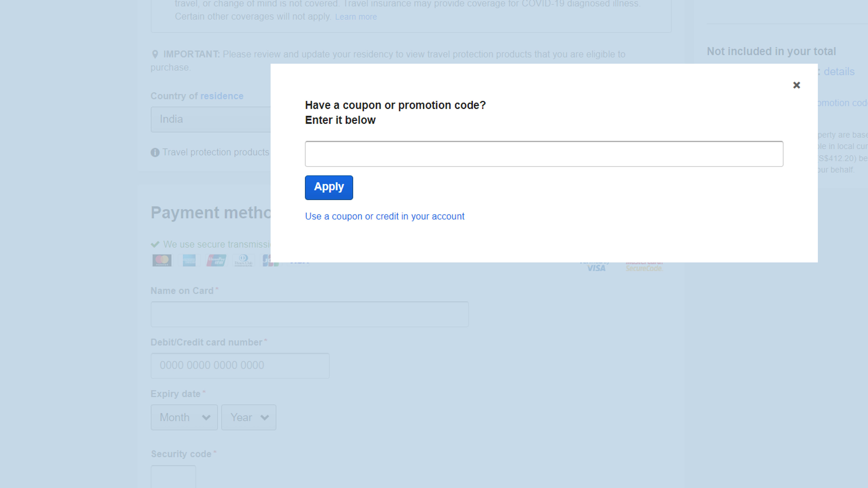Click the UnionPay card icon
Screen dimensions: 868x488
(216, 260)
